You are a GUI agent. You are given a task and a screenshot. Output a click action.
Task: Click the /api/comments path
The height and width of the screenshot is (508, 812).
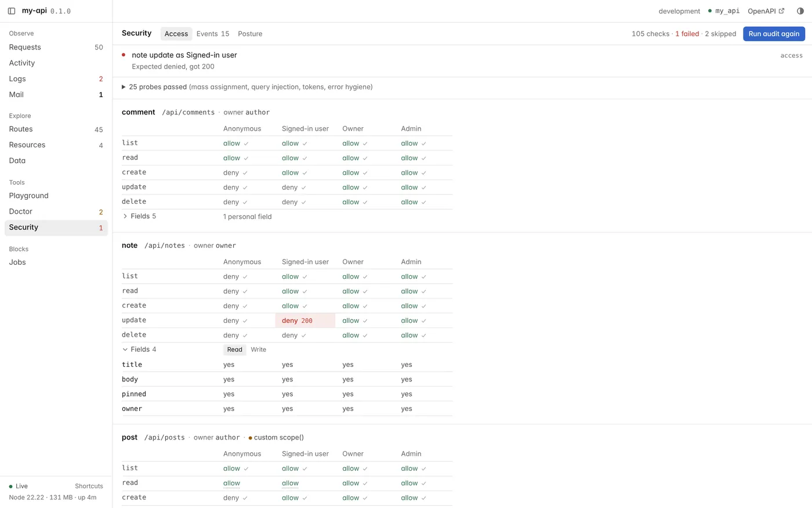tap(188, 112)
